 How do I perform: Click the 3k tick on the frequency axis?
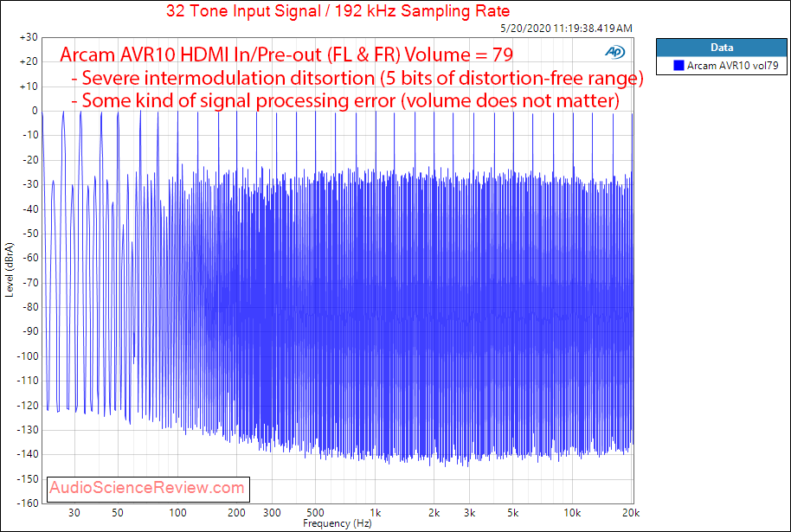click(x=469, y=513)
